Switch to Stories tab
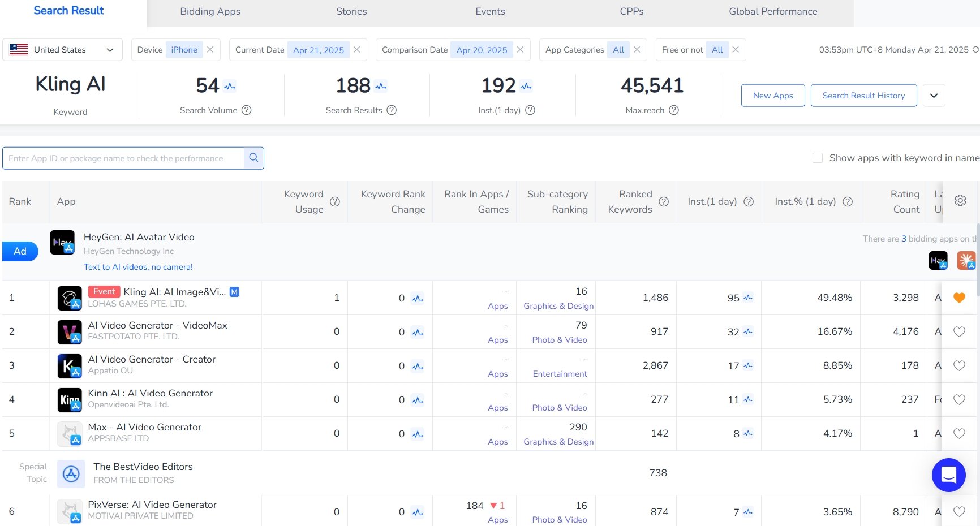 [351, 11]
